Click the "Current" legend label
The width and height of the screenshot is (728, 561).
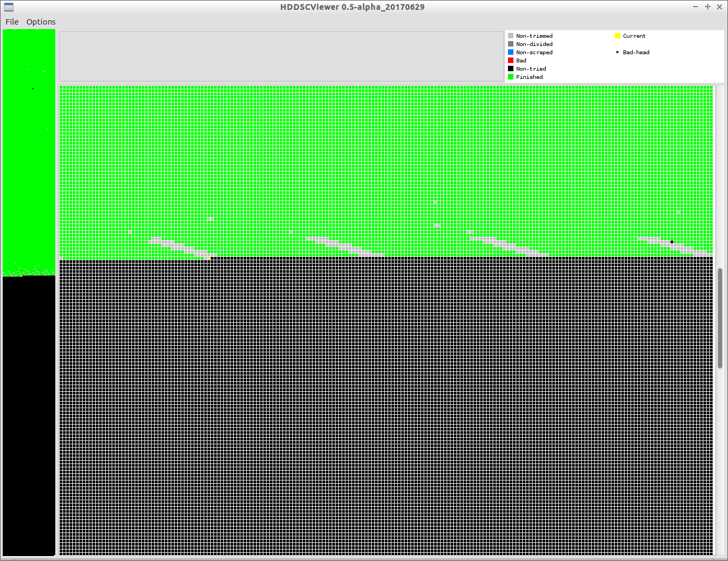tap(634, 36)
